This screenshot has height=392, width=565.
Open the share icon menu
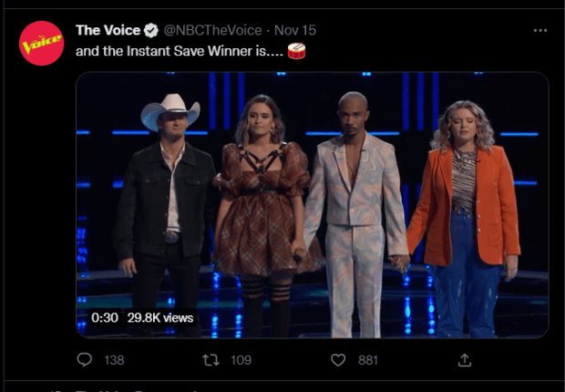pyautogui.click(x=464, y=360)
